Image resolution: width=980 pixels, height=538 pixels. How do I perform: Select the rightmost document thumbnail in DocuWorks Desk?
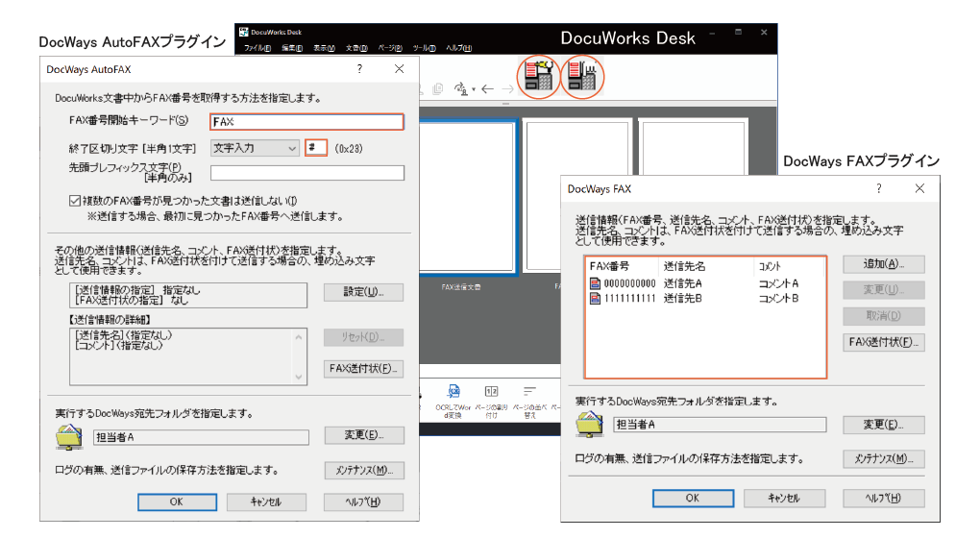[x=693, y=148]
